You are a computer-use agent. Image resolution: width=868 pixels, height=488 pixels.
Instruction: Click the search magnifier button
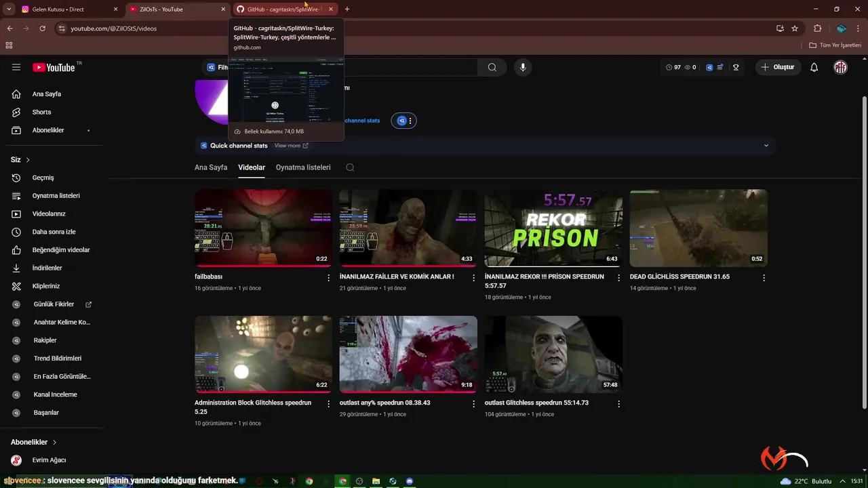click(492, 67)
